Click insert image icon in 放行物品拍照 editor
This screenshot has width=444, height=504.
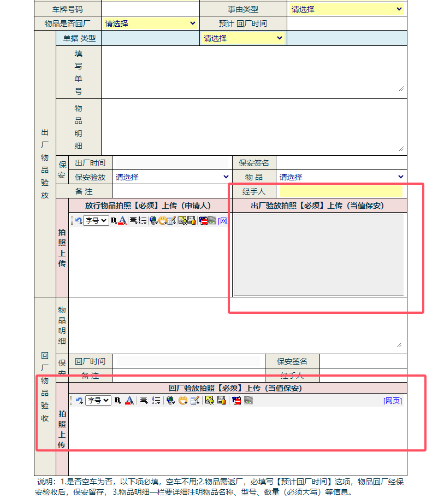(182, 220)
